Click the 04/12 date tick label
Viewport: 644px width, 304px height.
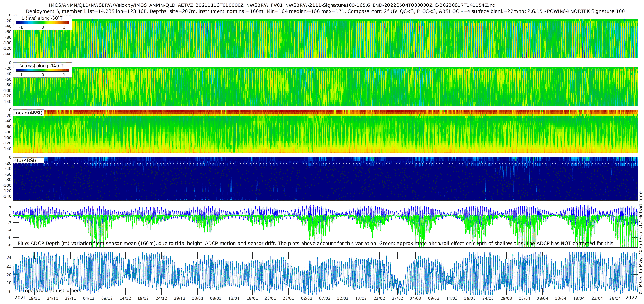click(x=89, y=298)
